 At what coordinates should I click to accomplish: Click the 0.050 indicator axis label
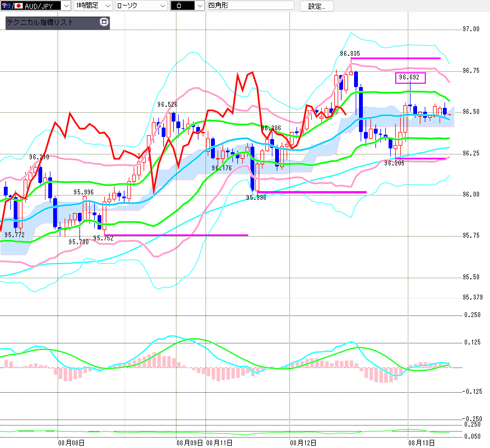click(472, 436)
